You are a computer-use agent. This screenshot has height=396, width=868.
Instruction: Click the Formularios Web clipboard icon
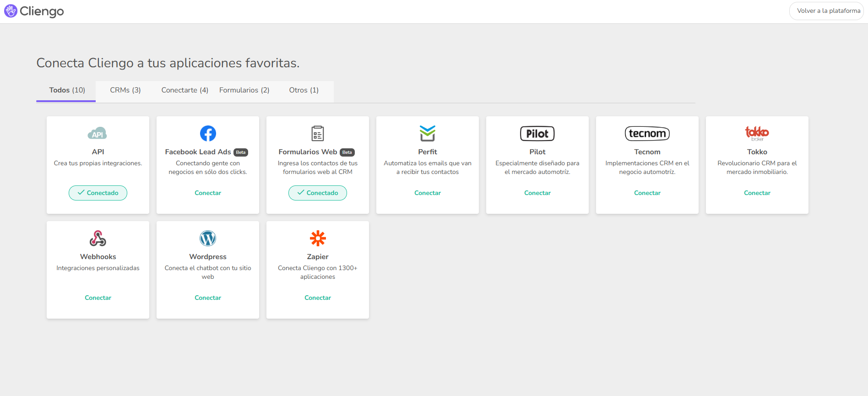pos(318,133)
